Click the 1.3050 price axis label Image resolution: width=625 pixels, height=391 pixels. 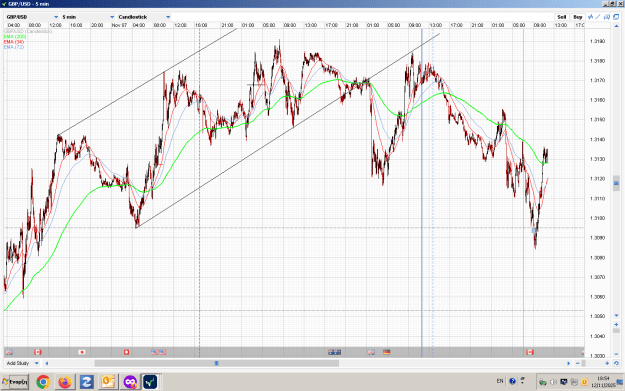[597, 316]
